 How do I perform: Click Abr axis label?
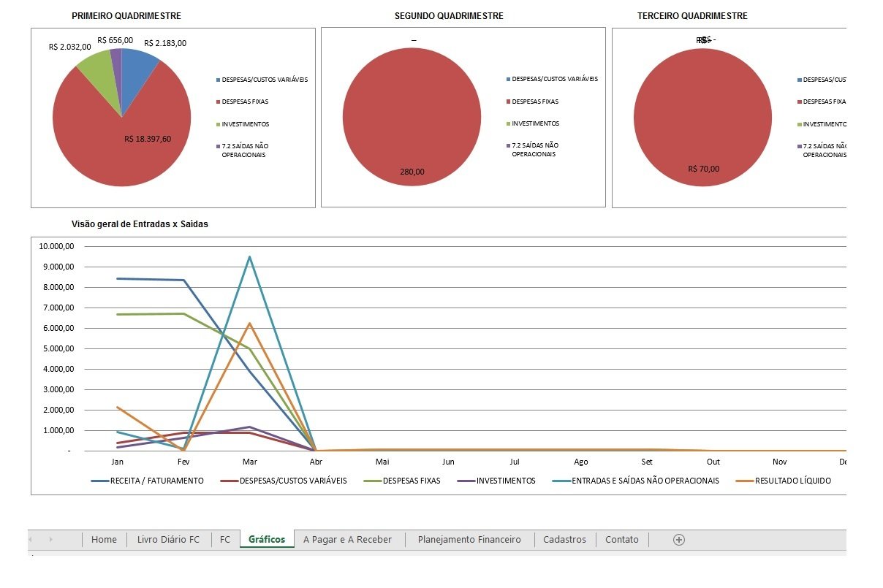(316, 462)
